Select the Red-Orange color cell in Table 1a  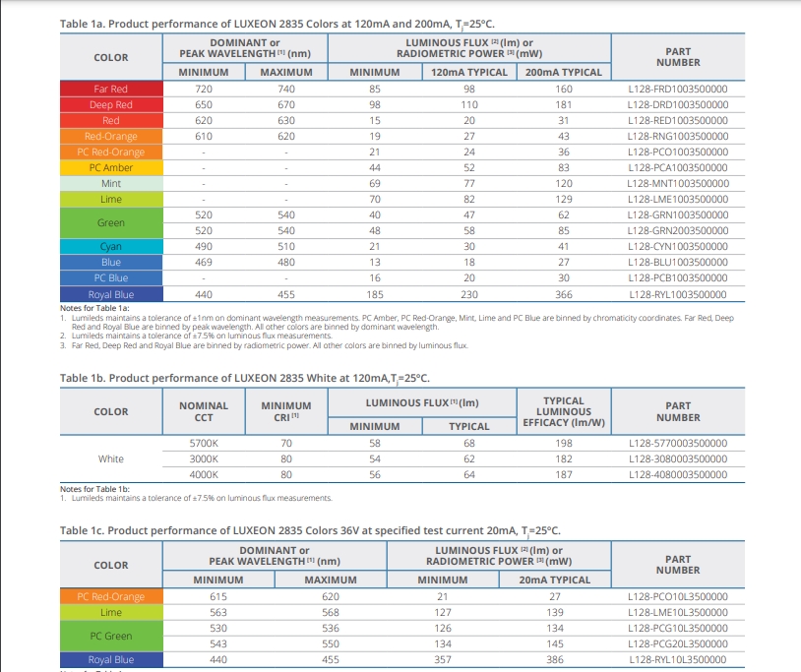click(111, 137)
